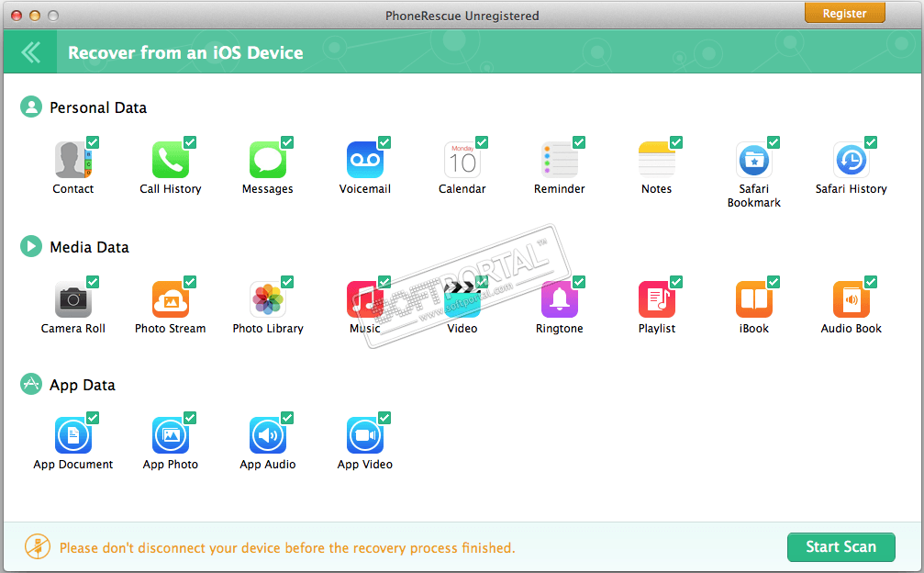Click the Call History phone icon
This screenshot has width=924, height=573.
tap(171, 160)
